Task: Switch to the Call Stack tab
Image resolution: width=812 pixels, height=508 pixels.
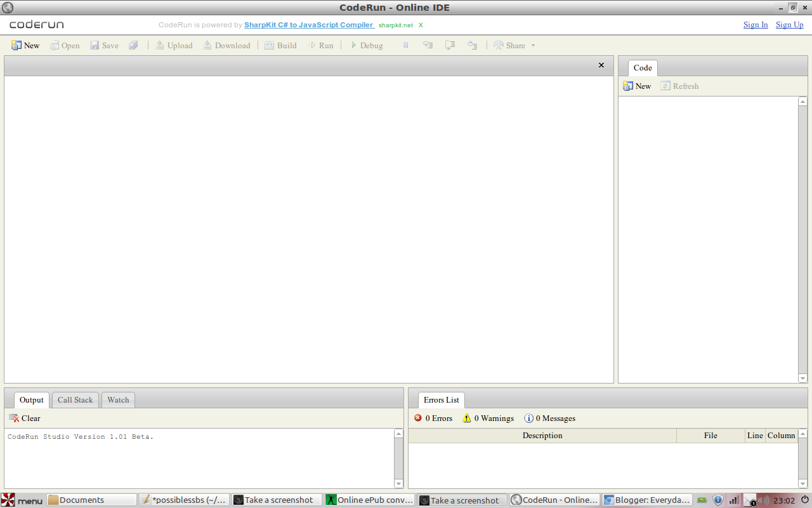Action: click(75, 400)
